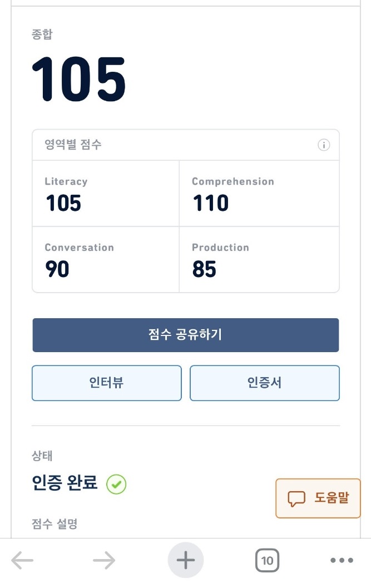Click the 영역별 점수 header text
Viewport: 371px width, 588px height.
click(73, 145)
